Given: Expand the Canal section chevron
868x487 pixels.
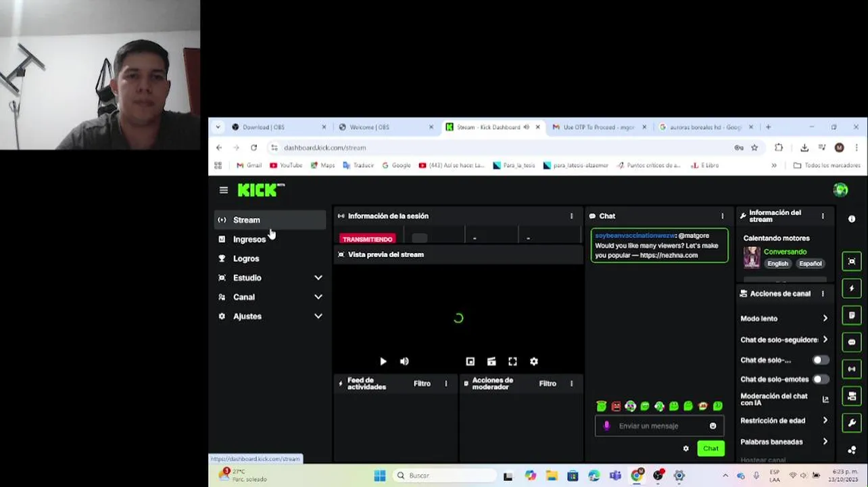Looking at the screenshot, I should (318, 297).
